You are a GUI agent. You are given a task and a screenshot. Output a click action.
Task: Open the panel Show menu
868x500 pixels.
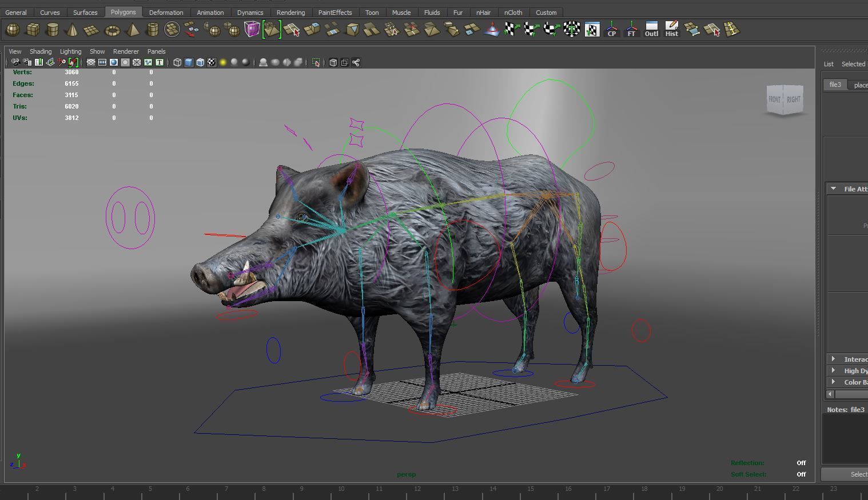coord(97,51)
